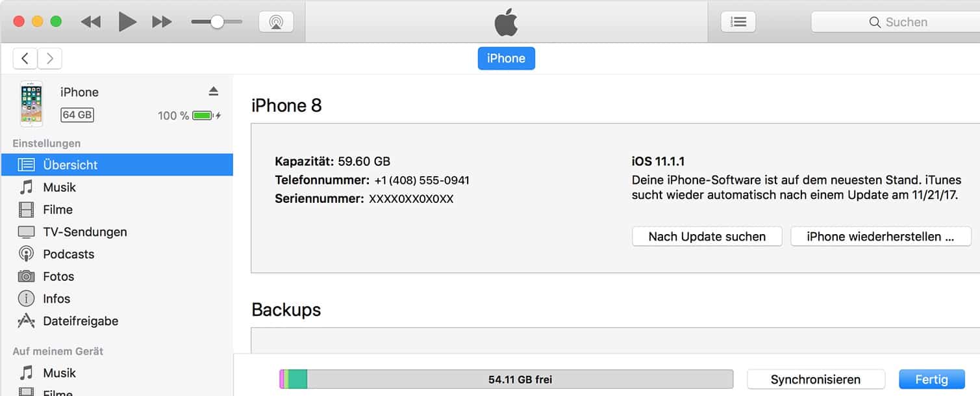The width and height of the screenshot is (980, 396).
Task: Click the magnifier icon in search
Action: pos(875,22)
